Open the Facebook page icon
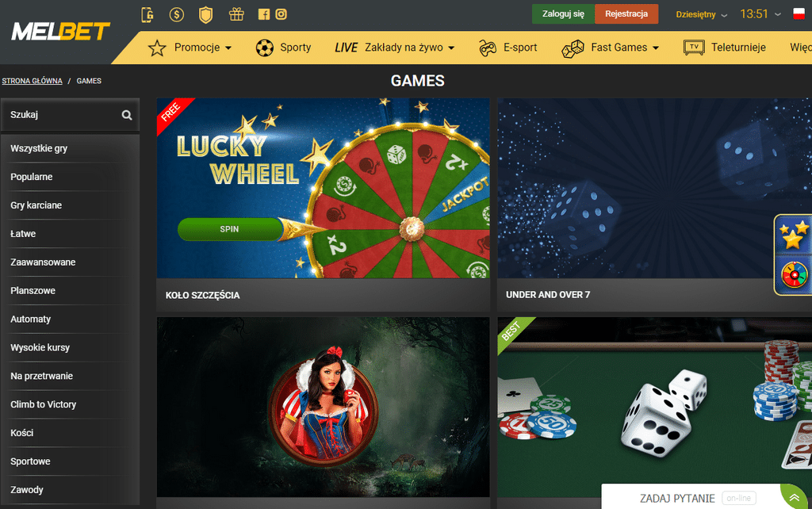The height and width of the screenshot is (509, 812). point(264,14)
